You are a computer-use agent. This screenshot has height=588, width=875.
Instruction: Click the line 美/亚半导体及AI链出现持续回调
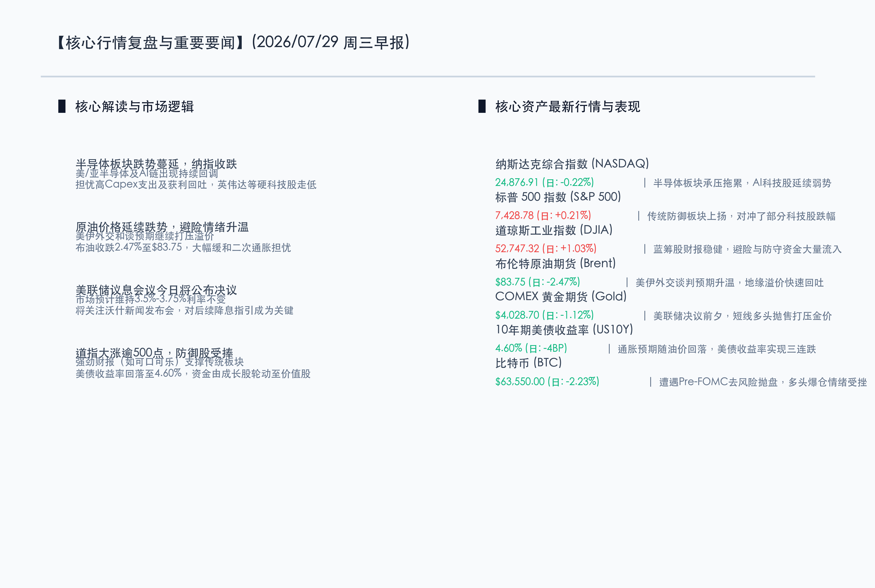point(147,173)
